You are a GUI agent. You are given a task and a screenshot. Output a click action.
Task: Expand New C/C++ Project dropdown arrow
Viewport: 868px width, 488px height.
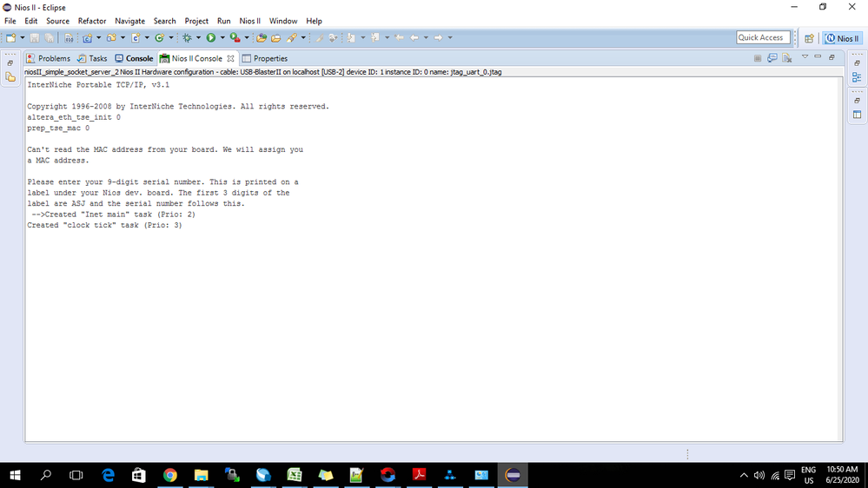click(x=98, y=37)
